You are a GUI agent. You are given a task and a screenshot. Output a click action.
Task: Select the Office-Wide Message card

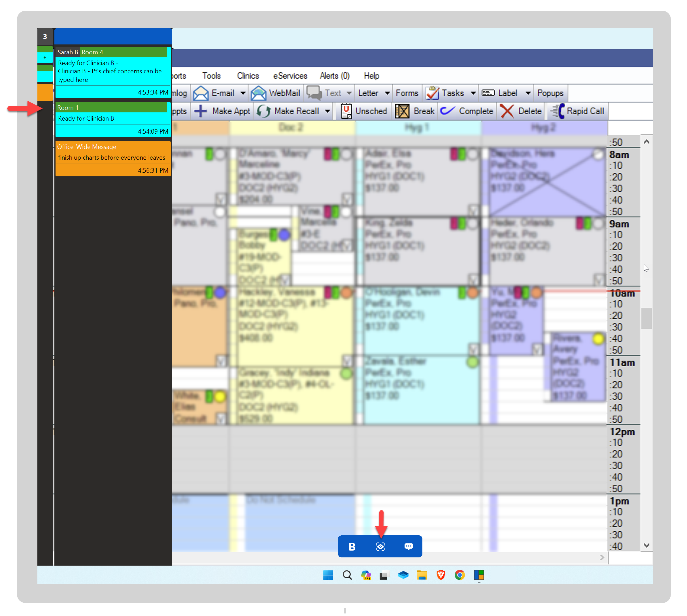[113, 159]
